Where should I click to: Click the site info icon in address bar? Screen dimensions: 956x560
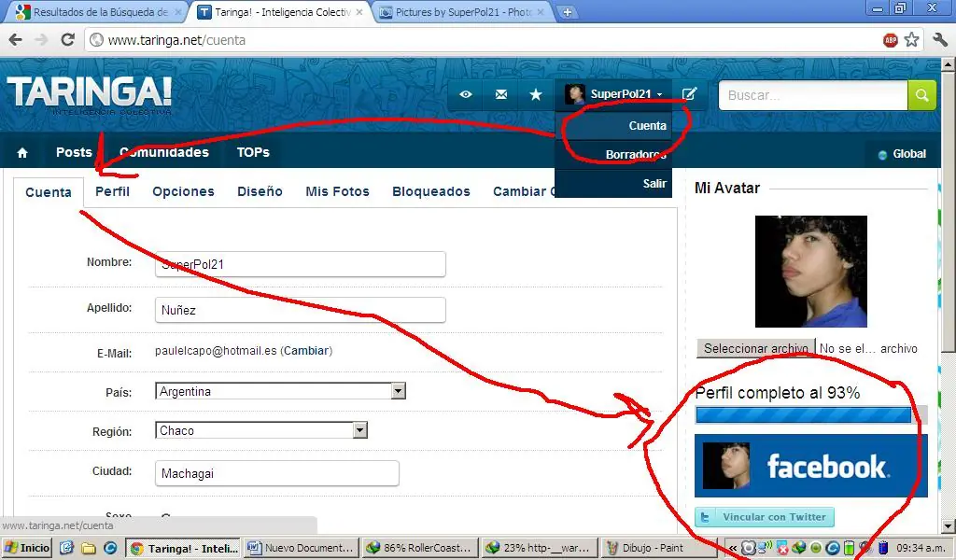[96, 39]
